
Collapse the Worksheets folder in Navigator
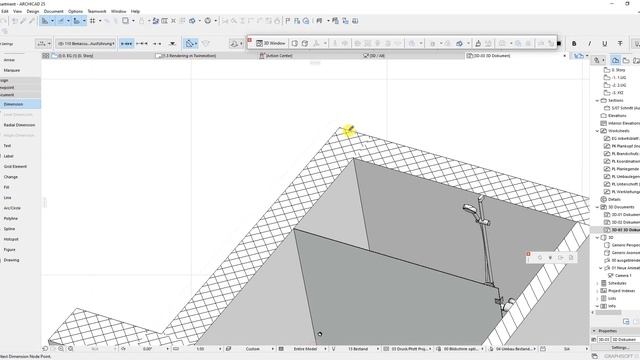[597, 131]
